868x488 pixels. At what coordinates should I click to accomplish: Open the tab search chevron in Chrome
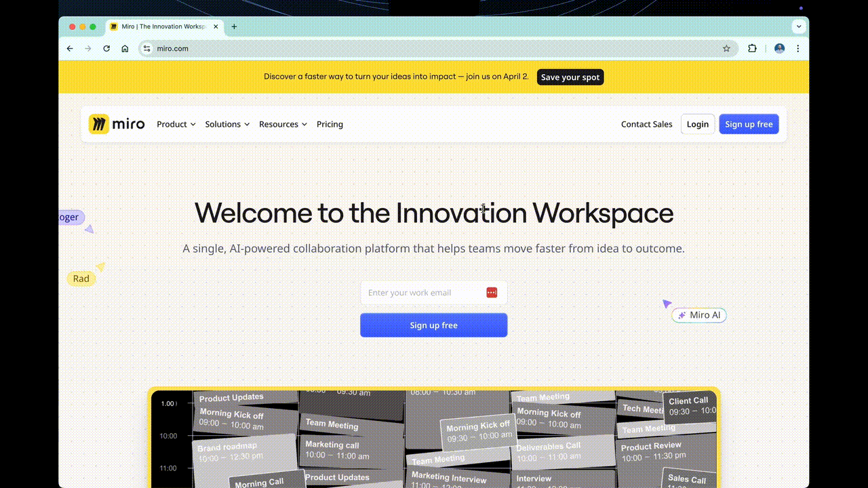tap(799, 26)
